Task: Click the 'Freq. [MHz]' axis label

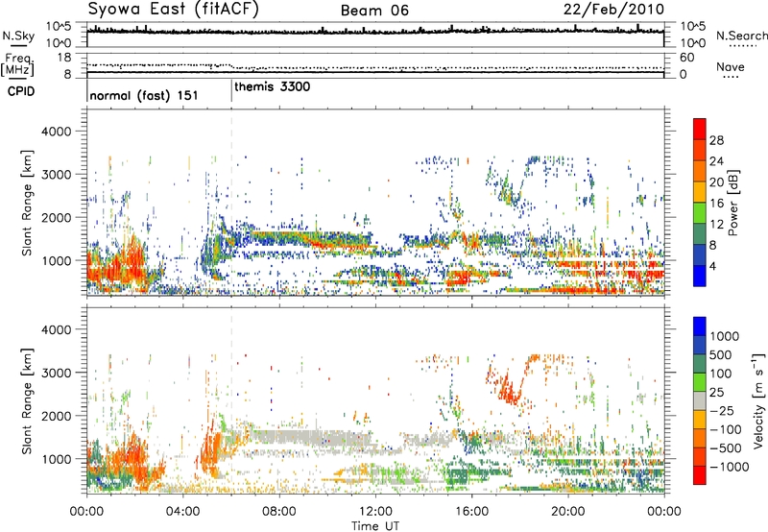Action: [17, 64]
